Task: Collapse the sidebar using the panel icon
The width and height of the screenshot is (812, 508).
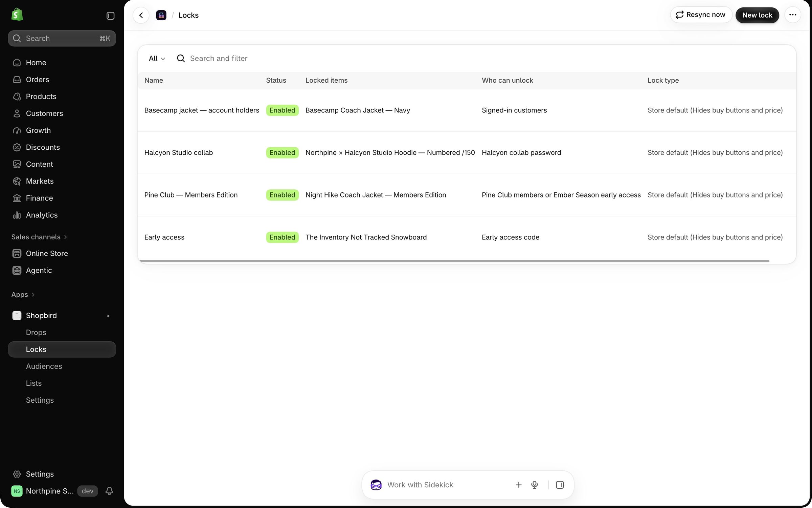Action: tap(110, 16)
